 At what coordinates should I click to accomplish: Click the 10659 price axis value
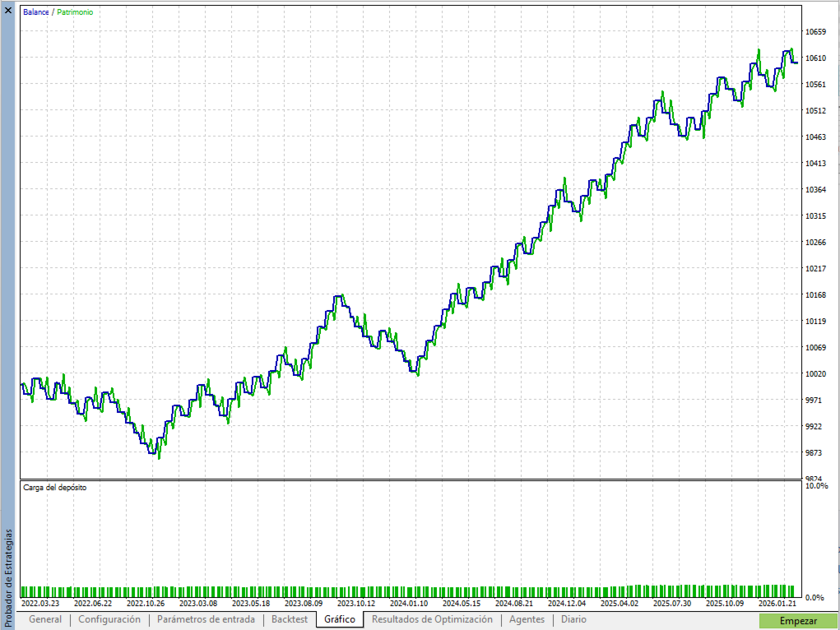[x=815, y=31]
